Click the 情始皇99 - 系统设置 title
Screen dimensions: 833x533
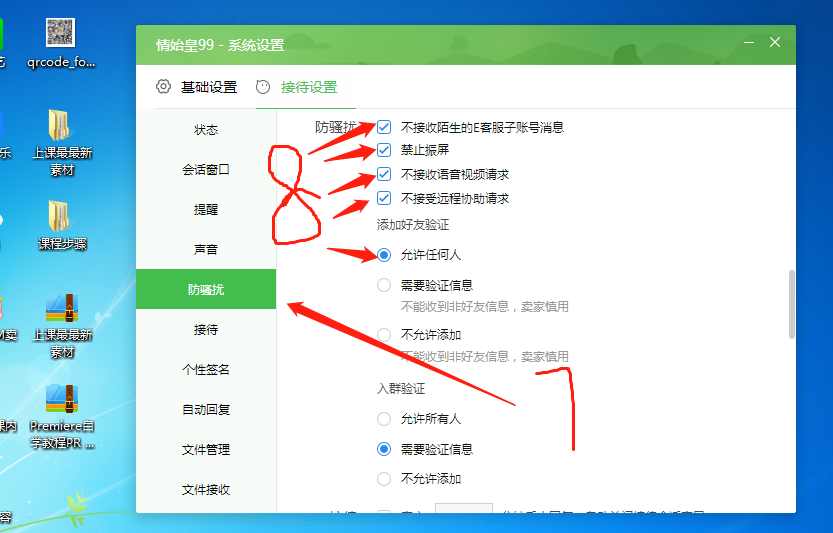[x=220, y=45]
